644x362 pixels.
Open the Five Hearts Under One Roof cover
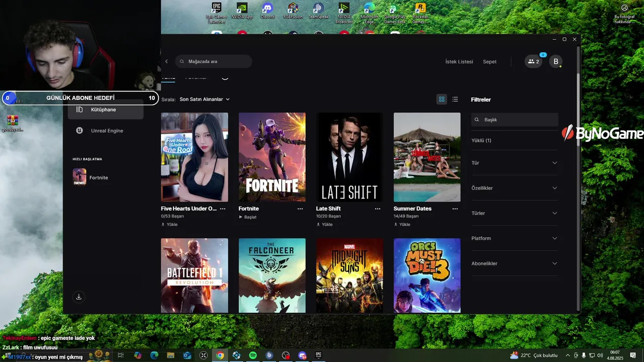[194, 157]
